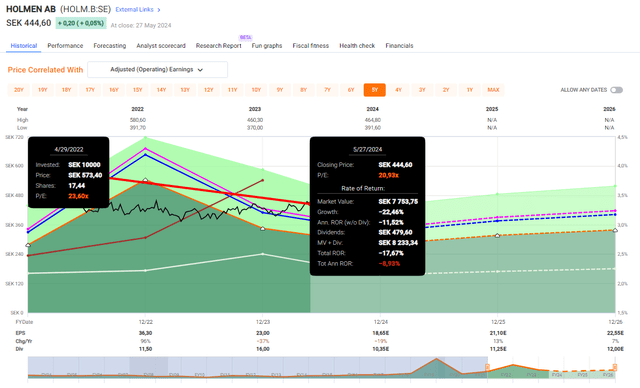Open the Performance tab
The width and height of the screenshot is (640, 388).
65,46
